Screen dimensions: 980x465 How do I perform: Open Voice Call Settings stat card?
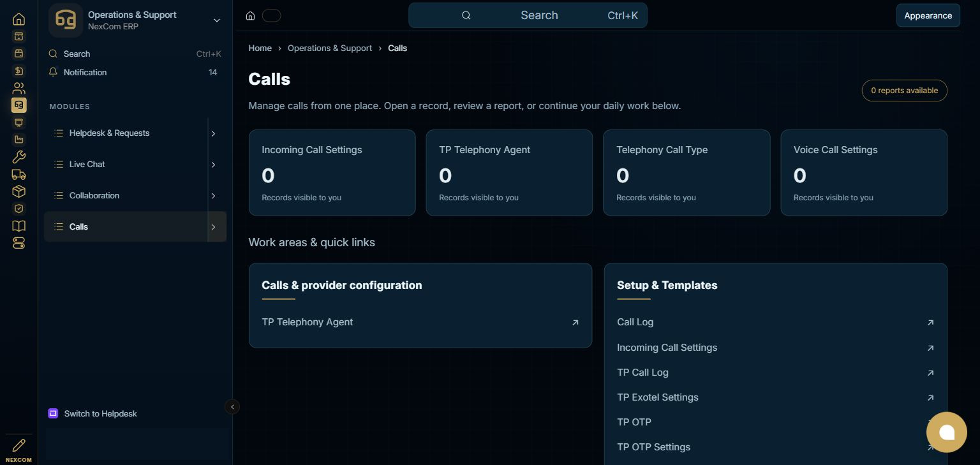coord(864,173)
